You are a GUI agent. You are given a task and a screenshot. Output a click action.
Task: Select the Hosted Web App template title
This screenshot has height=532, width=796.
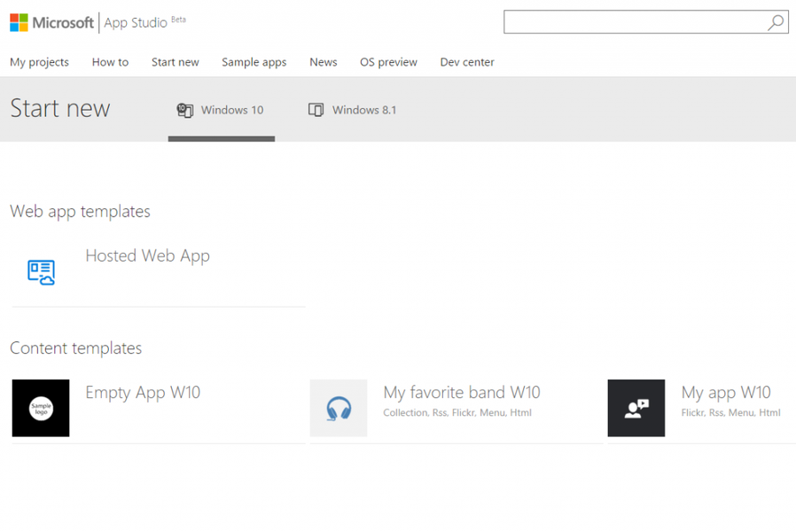pos(148,256)
